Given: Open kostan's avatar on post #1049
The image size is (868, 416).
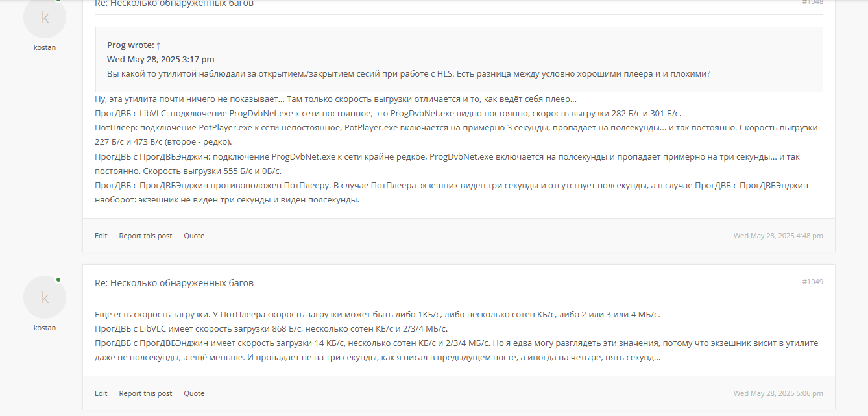Looking at the screenshot, I should pos(45,297).
